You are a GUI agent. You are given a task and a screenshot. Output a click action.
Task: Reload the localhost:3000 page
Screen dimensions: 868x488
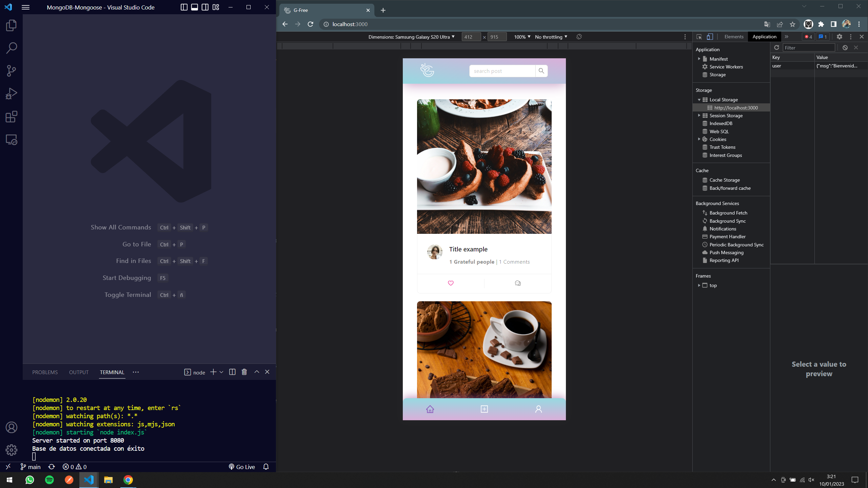(310, 24)
